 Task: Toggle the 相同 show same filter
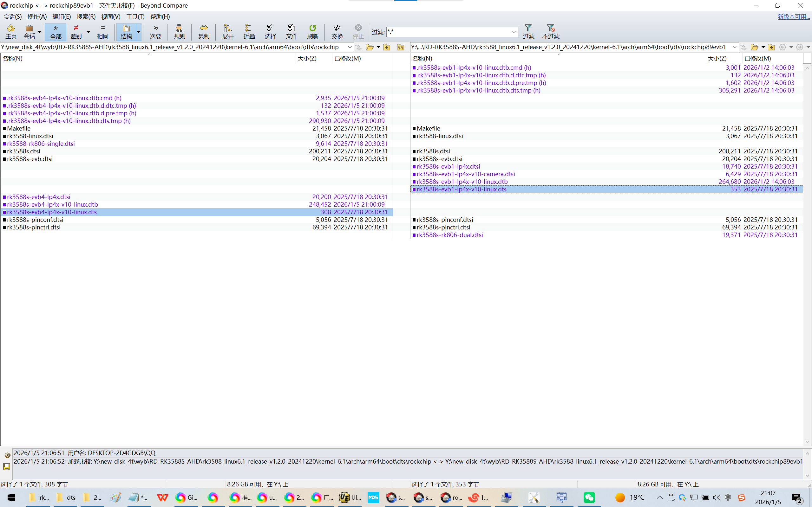click(102, 31)
